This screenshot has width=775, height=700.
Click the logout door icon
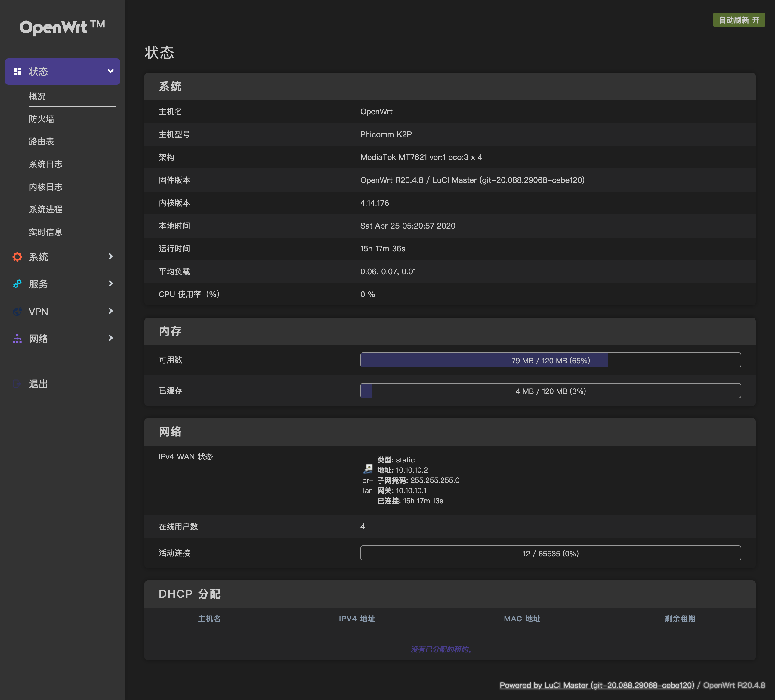(x=17, y=383)
